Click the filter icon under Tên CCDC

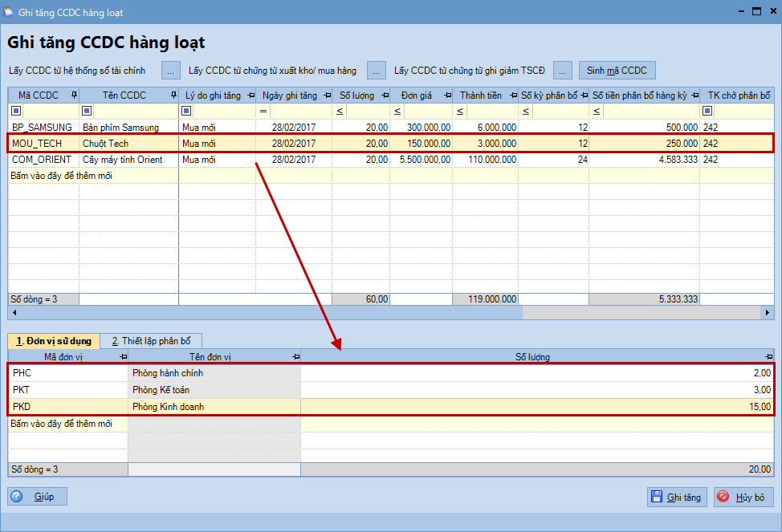pyautogui.click(x=87, y=111)
